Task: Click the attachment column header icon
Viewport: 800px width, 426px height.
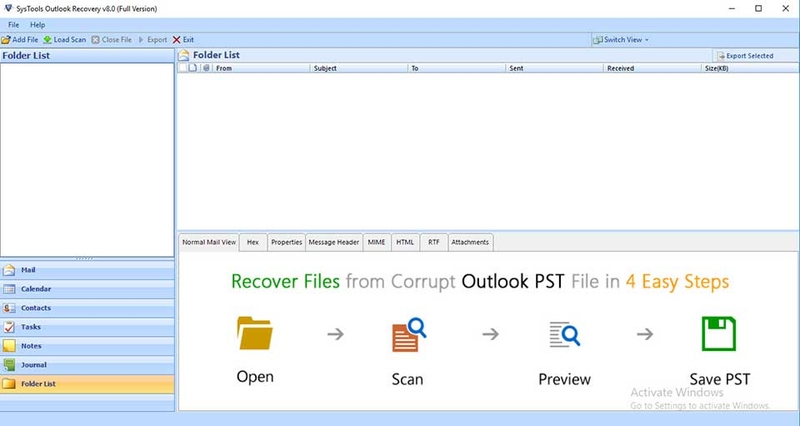Action: pyautogui.click(x=206, y=68)
